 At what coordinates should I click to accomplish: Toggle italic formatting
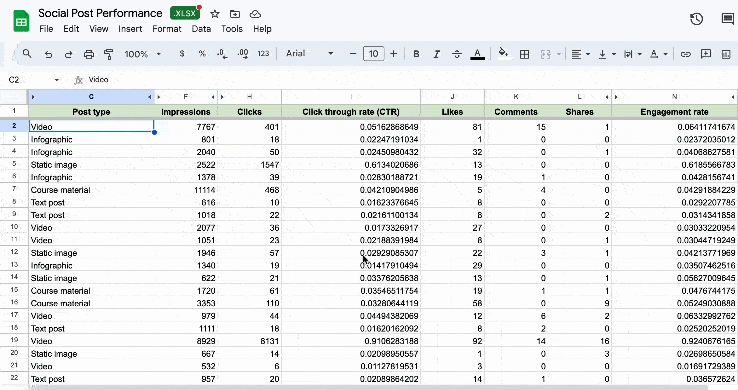click(x=436, y=54)
